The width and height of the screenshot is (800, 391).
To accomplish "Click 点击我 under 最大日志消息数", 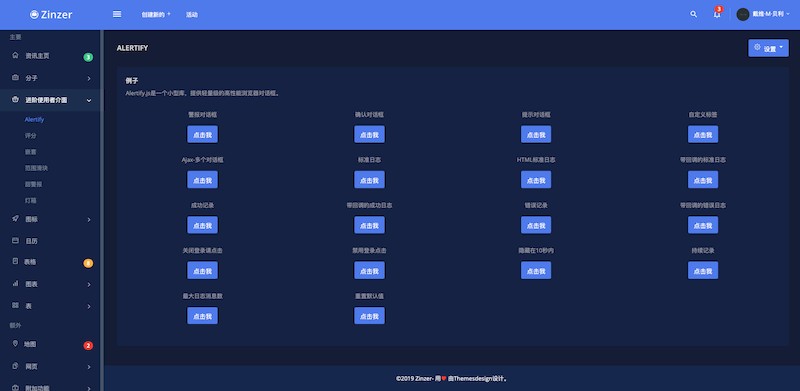I will [x=203, y=315].
